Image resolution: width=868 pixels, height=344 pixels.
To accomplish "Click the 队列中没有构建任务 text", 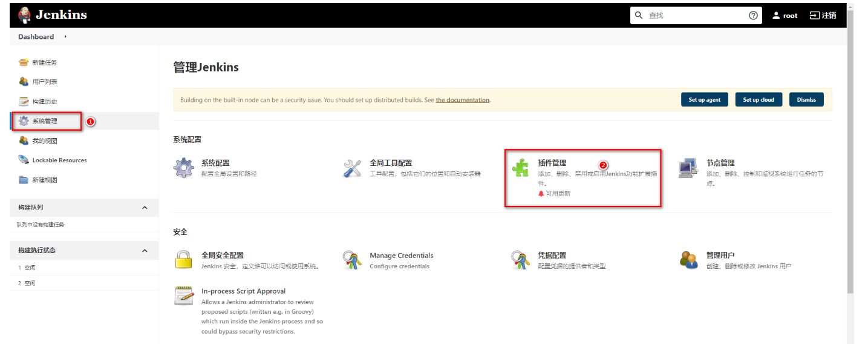I will (41, 225).
